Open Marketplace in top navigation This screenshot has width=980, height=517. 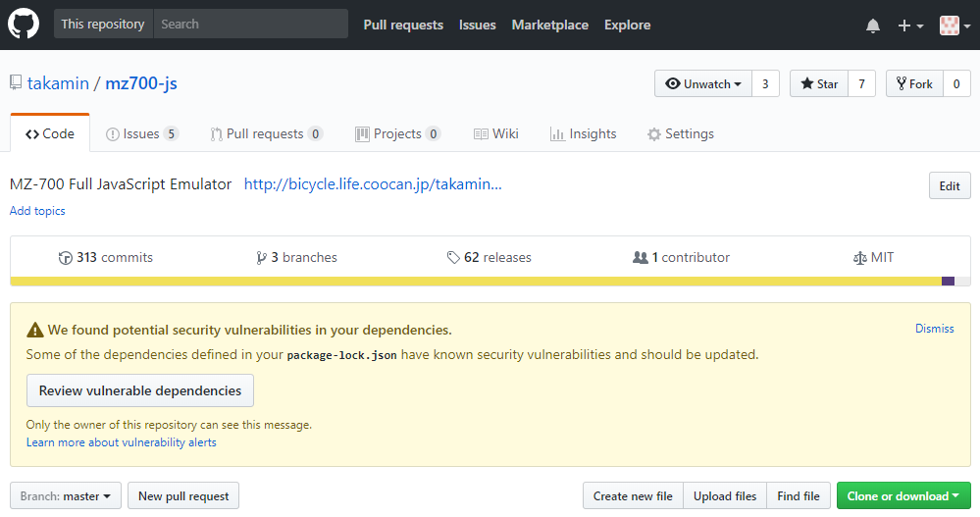click(x=550, y=25)
